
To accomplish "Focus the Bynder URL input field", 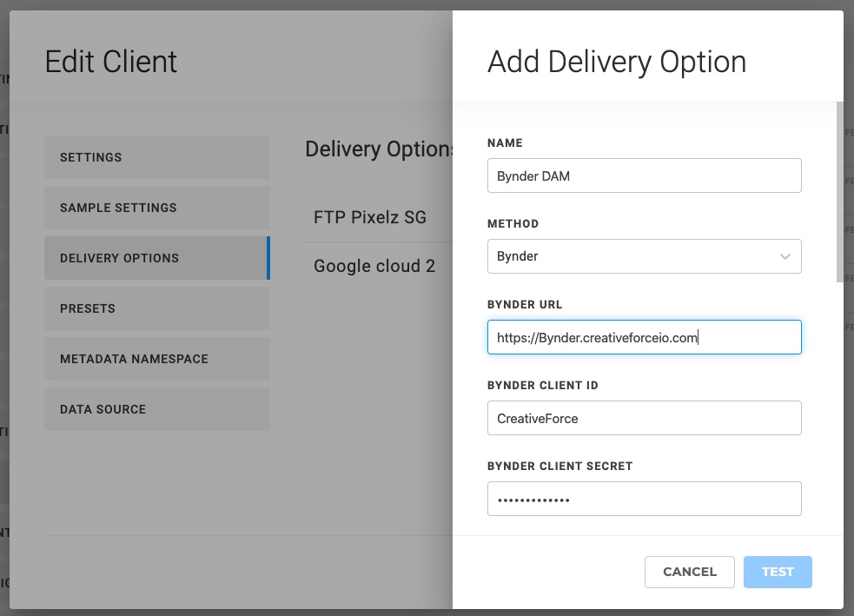I will pos(644,337).
